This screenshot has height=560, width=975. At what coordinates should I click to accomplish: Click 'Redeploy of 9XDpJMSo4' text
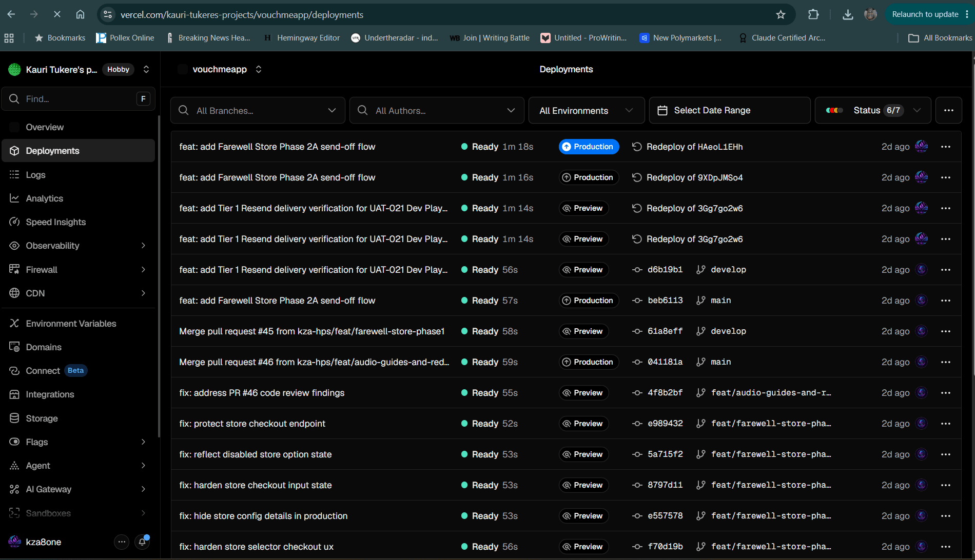694,177
